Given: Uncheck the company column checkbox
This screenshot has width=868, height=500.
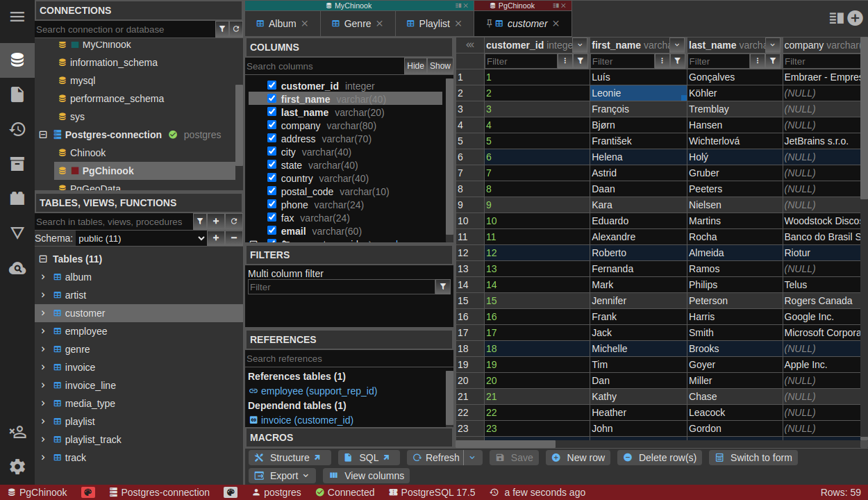Looking at the screenshot, I should pos(272,126).
